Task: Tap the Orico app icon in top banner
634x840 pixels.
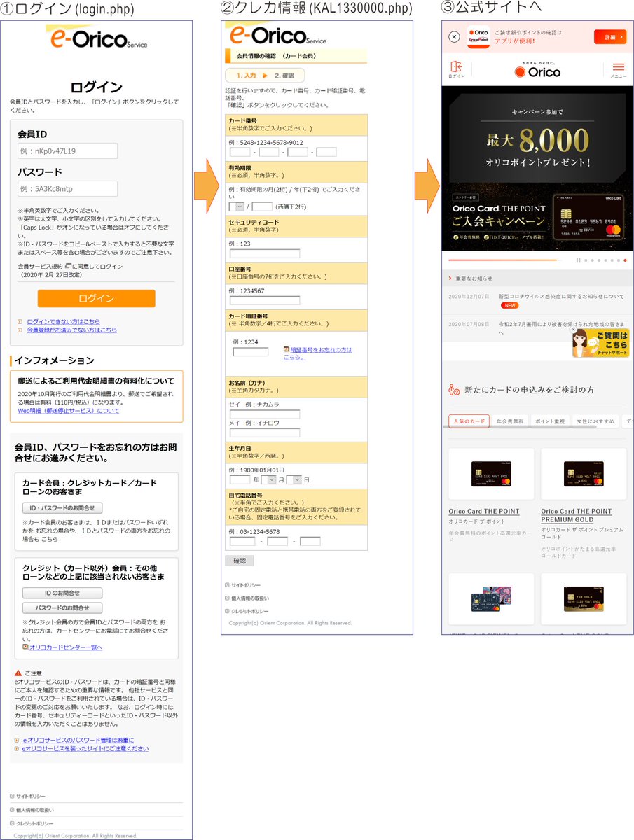Action: click(478, 37)
